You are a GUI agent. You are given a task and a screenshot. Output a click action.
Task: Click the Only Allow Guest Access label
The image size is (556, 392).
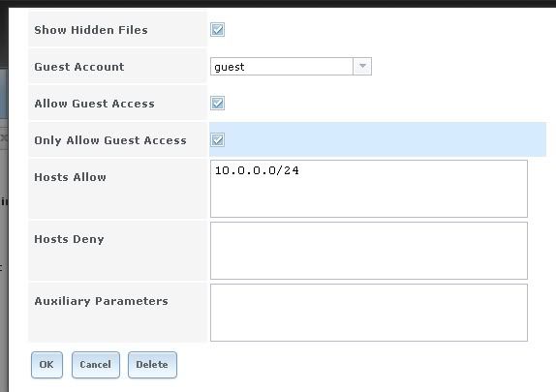(x=110, y=140)
